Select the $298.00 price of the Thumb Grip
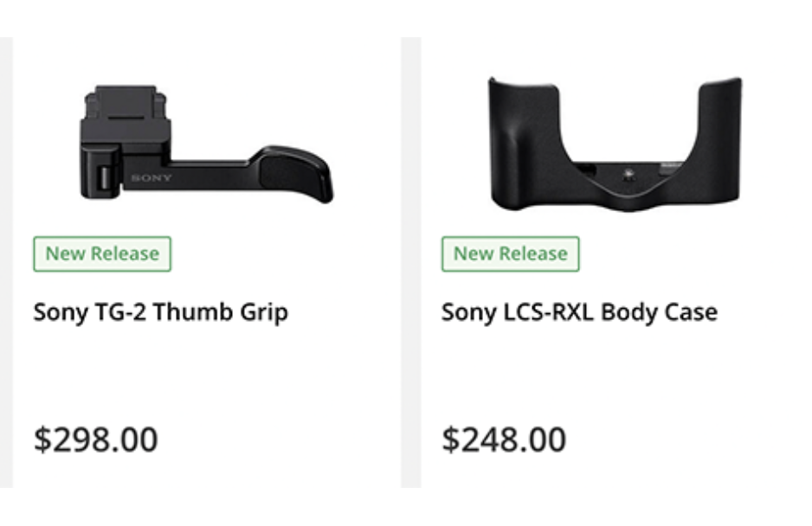 pos(95,439)
